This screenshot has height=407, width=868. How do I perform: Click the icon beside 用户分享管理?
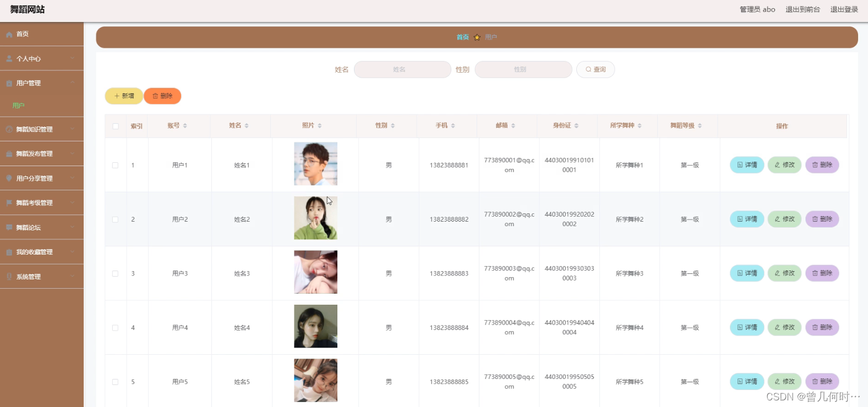pyautogui.click(x=9, y=179)
